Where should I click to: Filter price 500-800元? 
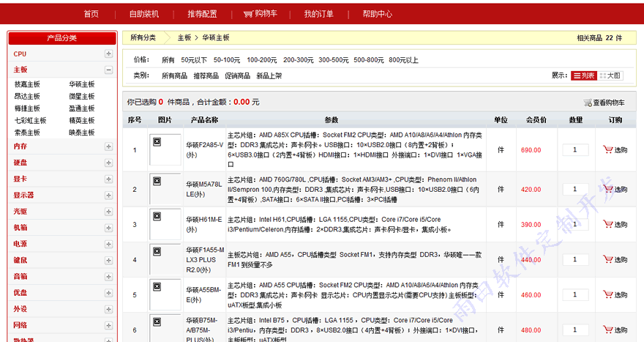369,60
